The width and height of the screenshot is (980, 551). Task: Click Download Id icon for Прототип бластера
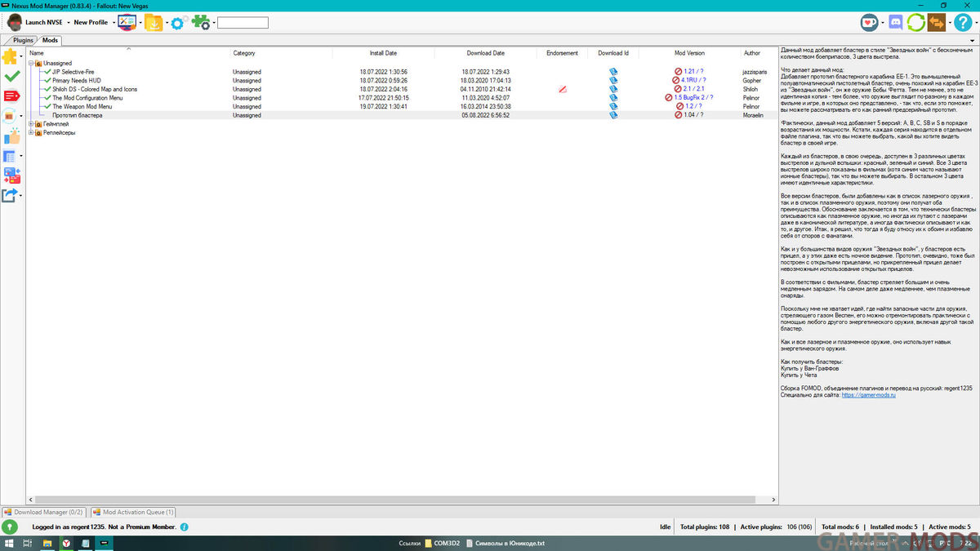point(613,115)
